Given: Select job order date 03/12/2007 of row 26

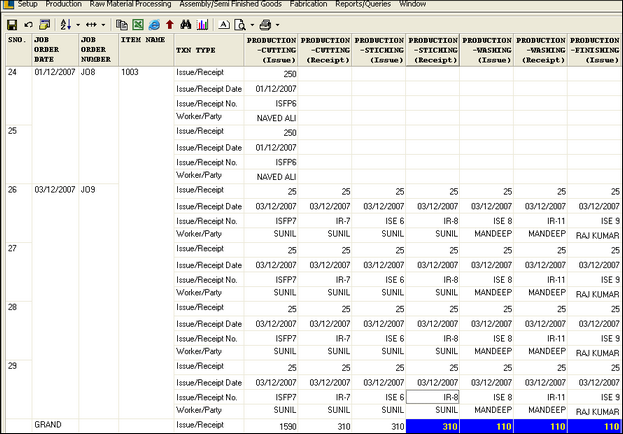Looking at the screenshot, I should point(55,301).
